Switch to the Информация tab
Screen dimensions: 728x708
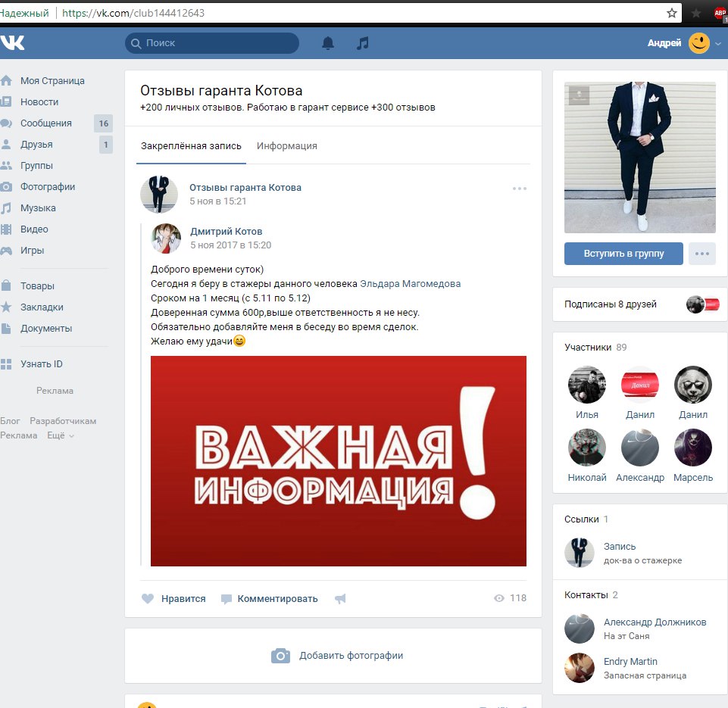(x=286, y=146)
